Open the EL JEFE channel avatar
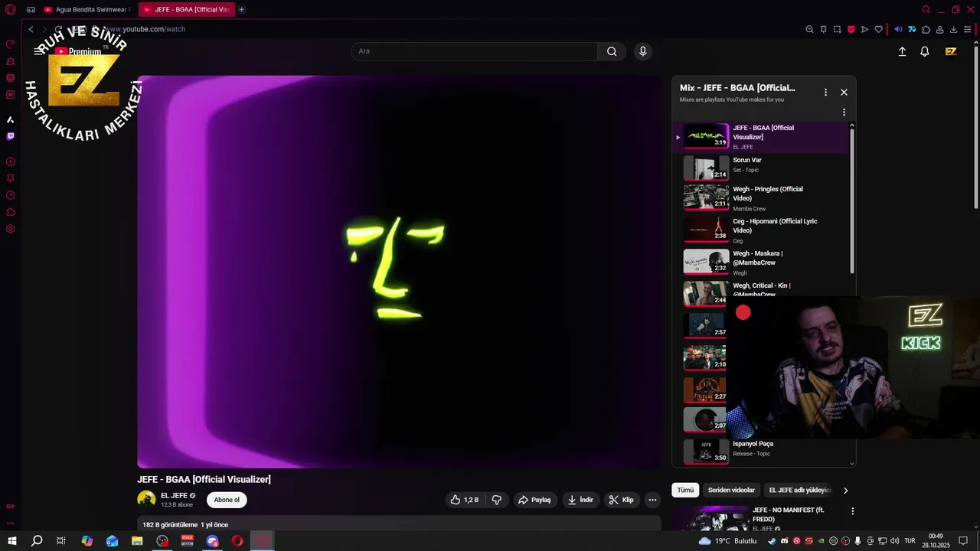 (x=146, y=500)
